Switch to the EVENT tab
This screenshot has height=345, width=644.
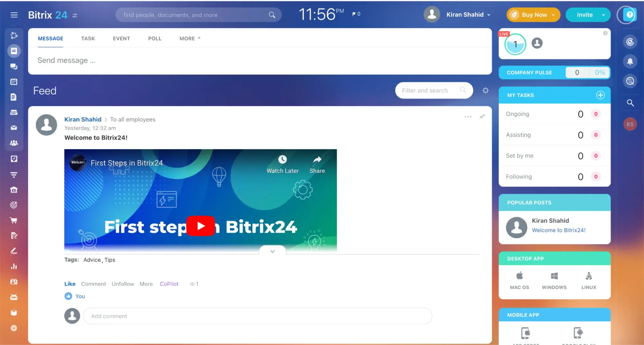tap(121, 38)
